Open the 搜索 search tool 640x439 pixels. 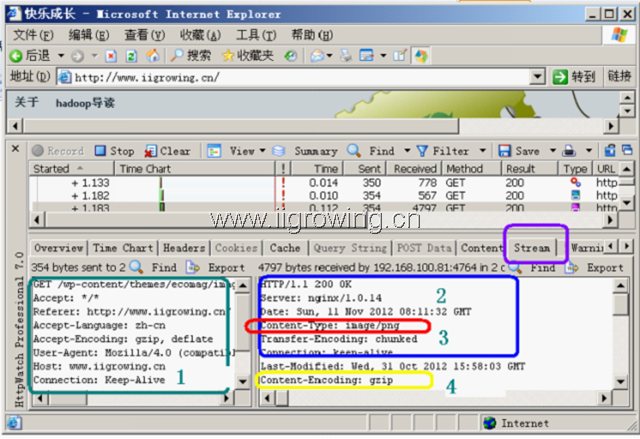[x=191, y=55]
